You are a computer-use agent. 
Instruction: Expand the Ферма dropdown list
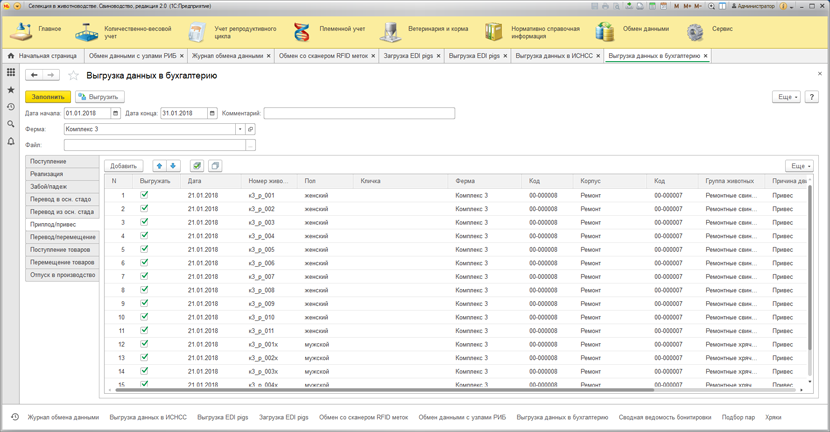click(x=240, y=129)
